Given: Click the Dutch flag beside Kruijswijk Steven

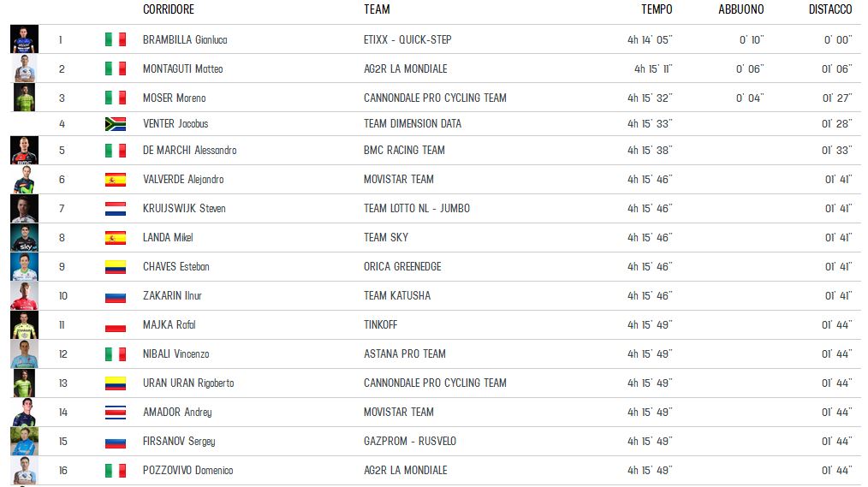Looking at the screenshot, I should [116, 209].
